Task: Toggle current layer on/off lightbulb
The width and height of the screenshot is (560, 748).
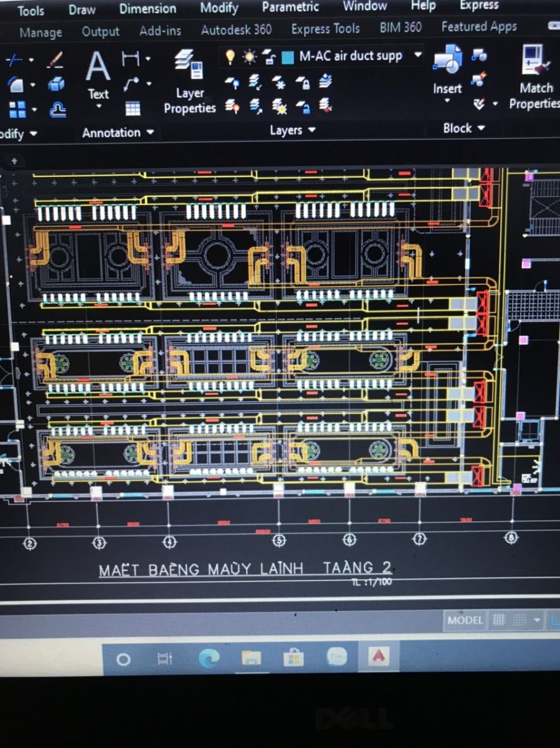Action: pyautogui.click(x=230, y=57)
